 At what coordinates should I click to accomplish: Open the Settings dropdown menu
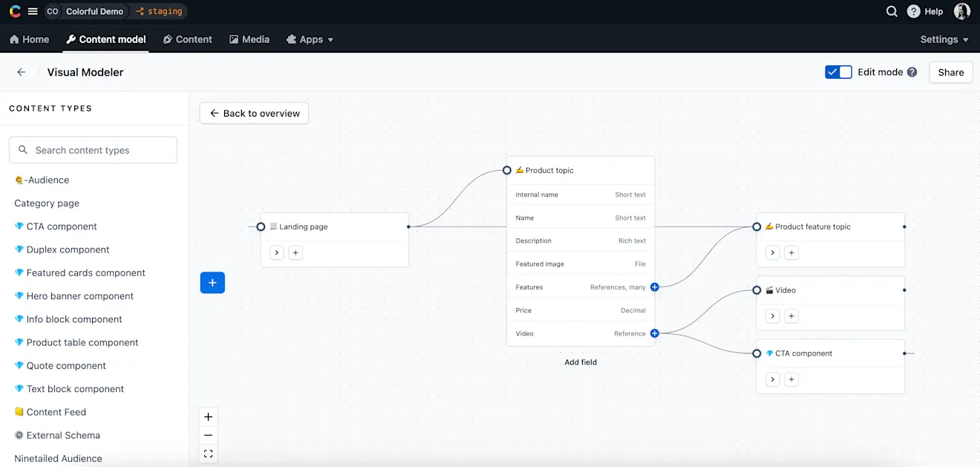click(x=944, y=39)
